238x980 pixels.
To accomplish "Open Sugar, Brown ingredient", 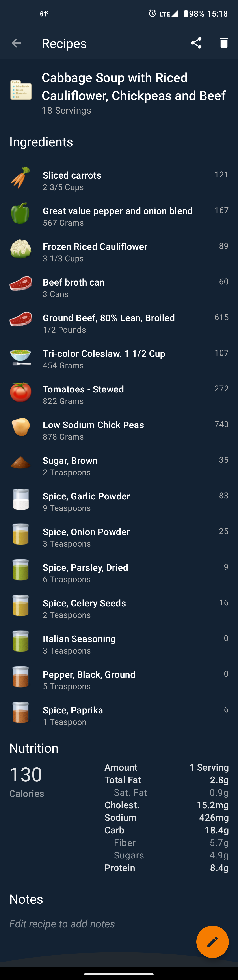I will tap(119, 466).
